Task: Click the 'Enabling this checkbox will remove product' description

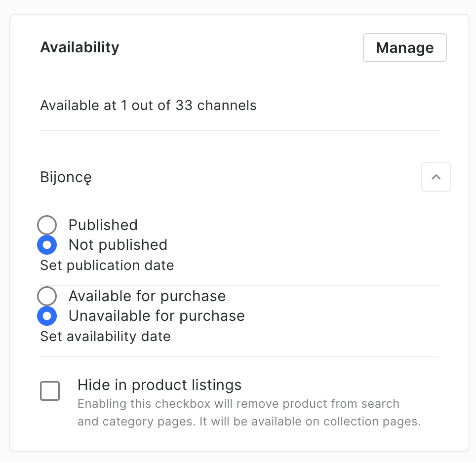Action: click(249, 413)
